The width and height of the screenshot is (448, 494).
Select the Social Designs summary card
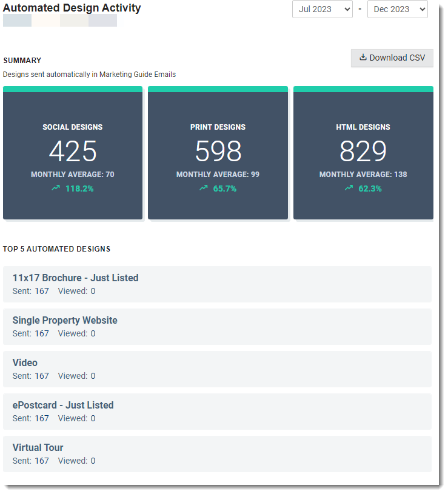[73, 155]
